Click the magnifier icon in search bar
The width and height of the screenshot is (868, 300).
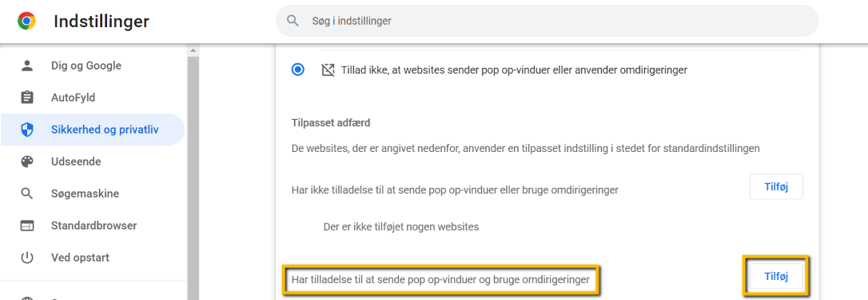point(293,21)
